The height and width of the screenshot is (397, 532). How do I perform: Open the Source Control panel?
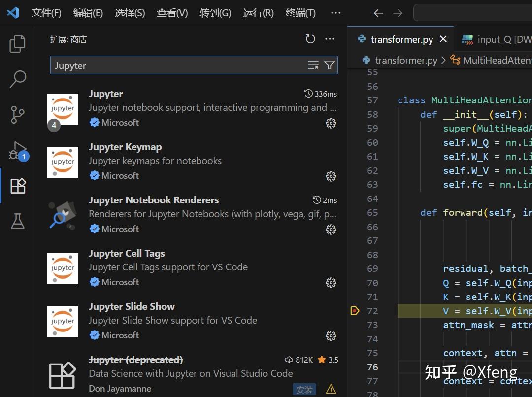17,114
